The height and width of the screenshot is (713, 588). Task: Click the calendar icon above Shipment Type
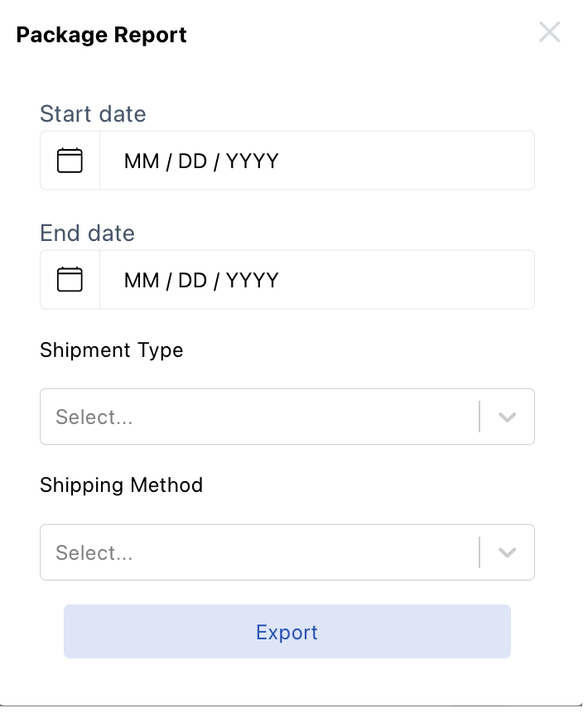pyautogui.click(x=70, y=278)
